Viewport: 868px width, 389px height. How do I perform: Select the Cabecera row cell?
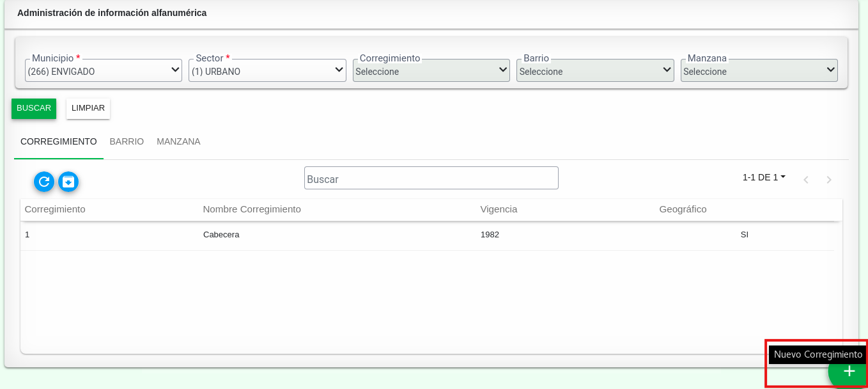click(221, 235)
